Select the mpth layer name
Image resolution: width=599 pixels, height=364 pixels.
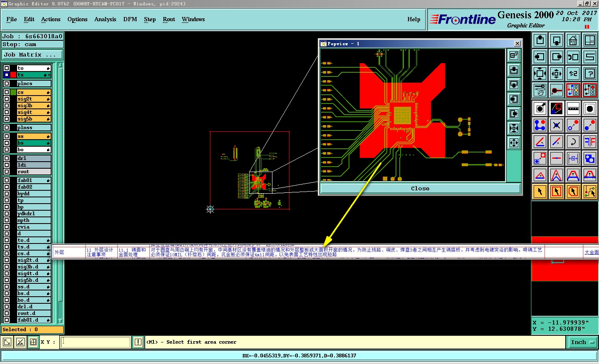[x=34, y=220]
